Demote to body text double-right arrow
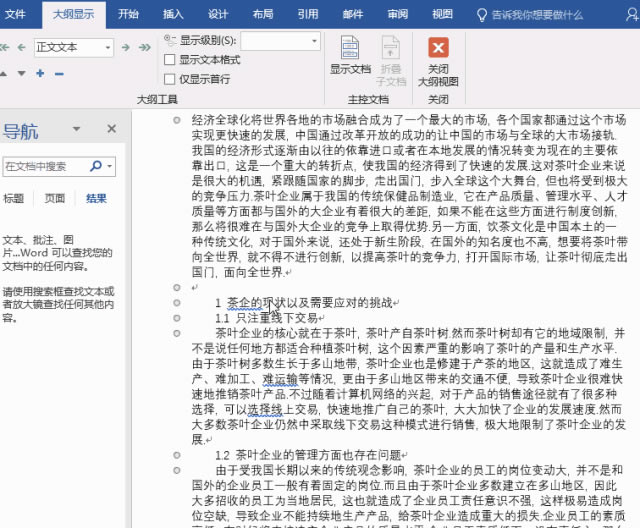This screenshot has height=528, width=640. point(144,47)
